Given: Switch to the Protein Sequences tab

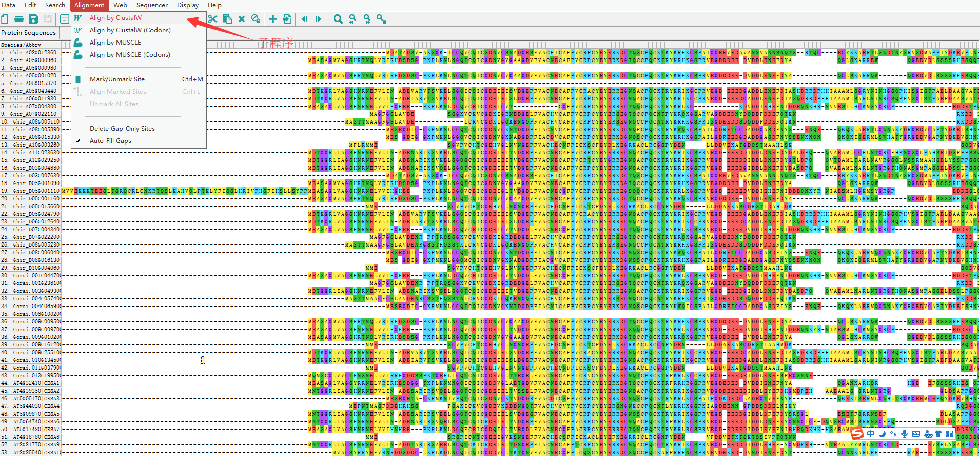Looking at the screenshot, I should point(29,33).
